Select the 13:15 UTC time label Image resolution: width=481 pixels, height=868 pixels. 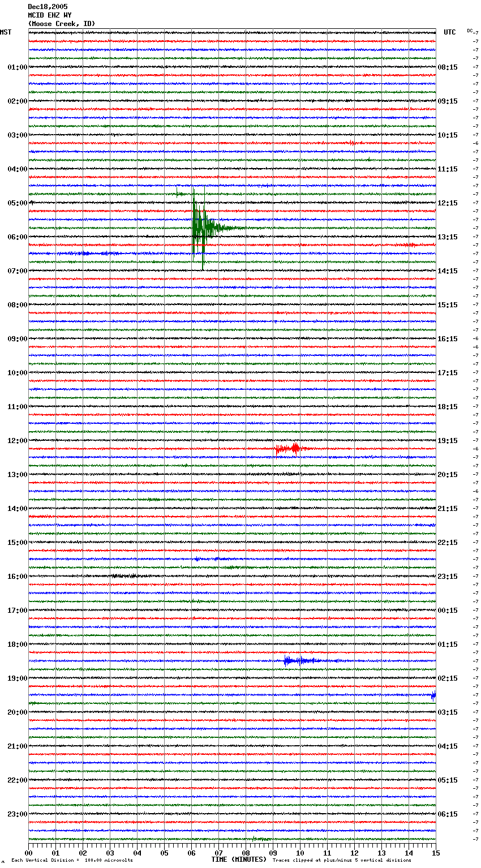tap(448, 237)
